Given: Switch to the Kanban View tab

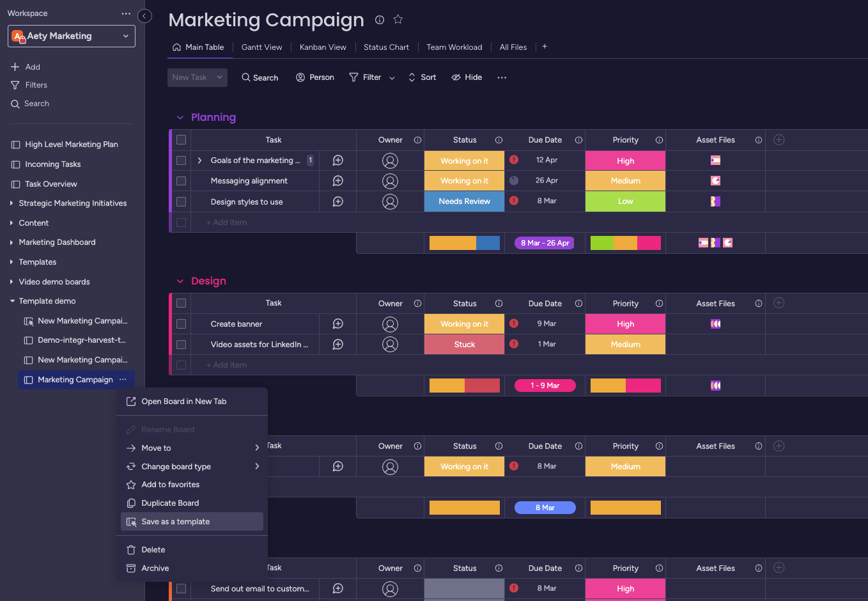Looking at the screenshot, I should coord(323,47).
